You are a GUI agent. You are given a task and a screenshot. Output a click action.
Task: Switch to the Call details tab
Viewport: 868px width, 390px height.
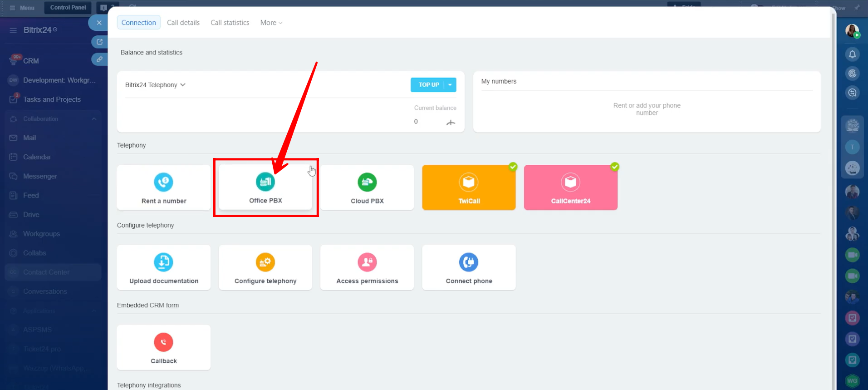pos(183,23)
